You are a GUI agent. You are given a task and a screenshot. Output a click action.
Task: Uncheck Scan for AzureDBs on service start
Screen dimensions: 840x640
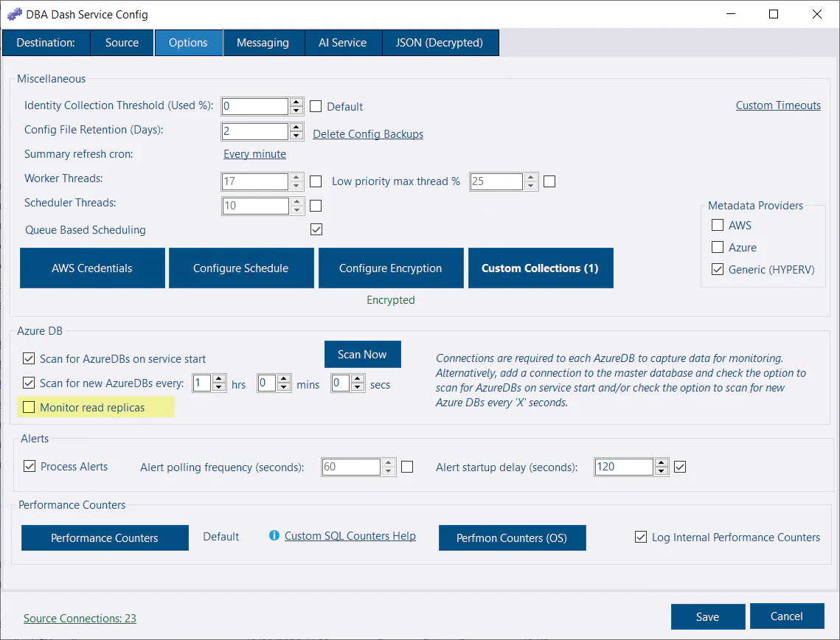click(x=29, y=358)
